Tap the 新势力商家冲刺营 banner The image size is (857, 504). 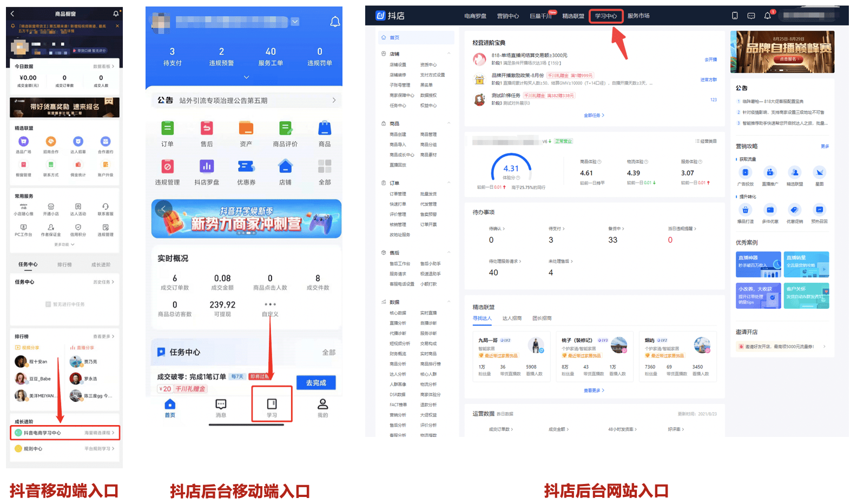246,218
